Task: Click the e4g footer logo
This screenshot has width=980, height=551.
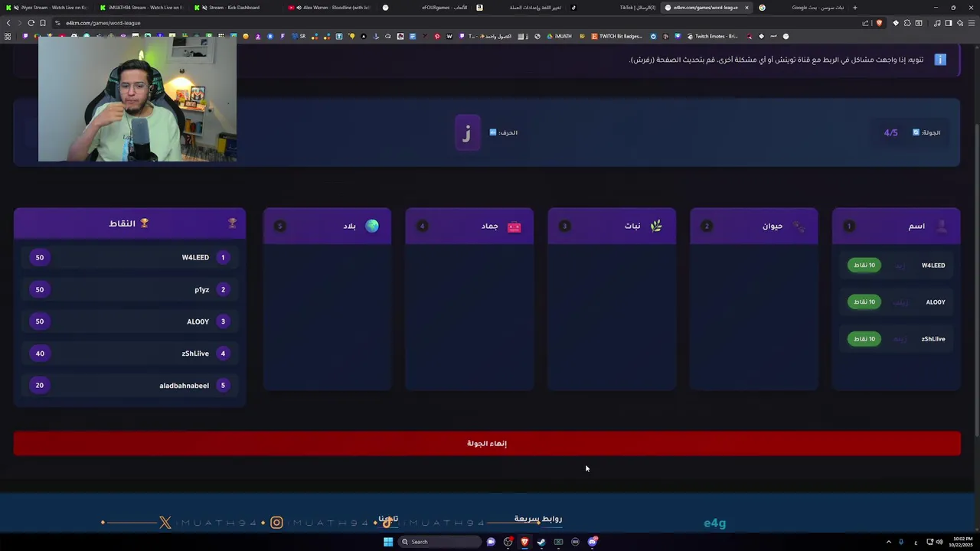Action: [714, 523]
